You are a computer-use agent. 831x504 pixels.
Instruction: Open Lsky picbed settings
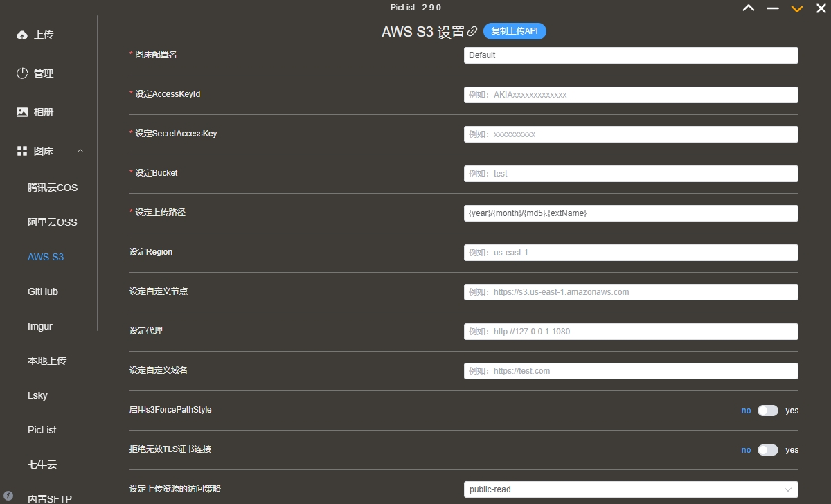point(37,395)
